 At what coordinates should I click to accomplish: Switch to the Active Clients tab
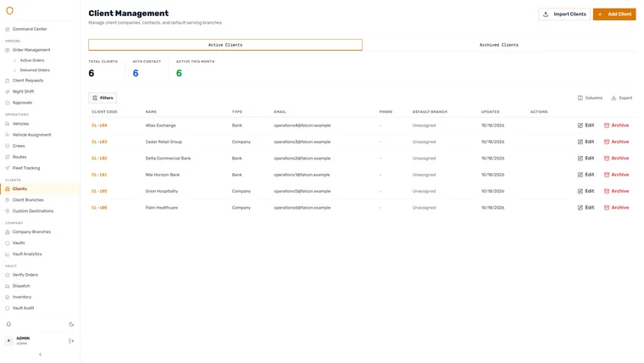coord(225,45)
